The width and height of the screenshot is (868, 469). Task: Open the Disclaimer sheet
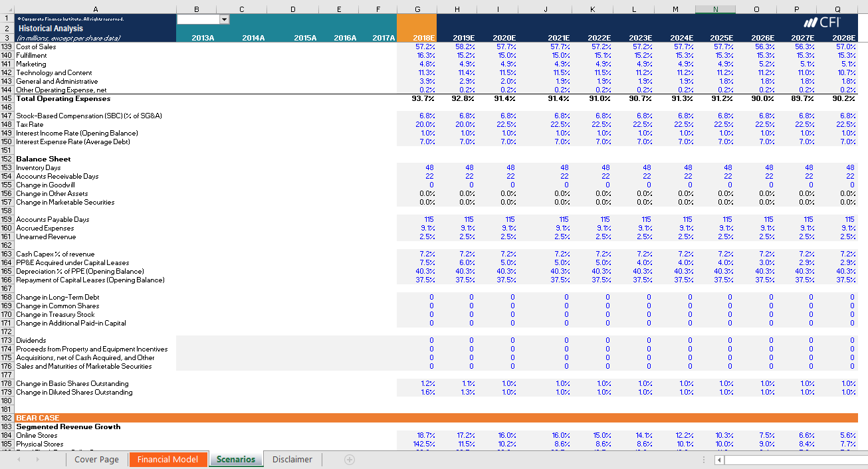coord(292,459)
